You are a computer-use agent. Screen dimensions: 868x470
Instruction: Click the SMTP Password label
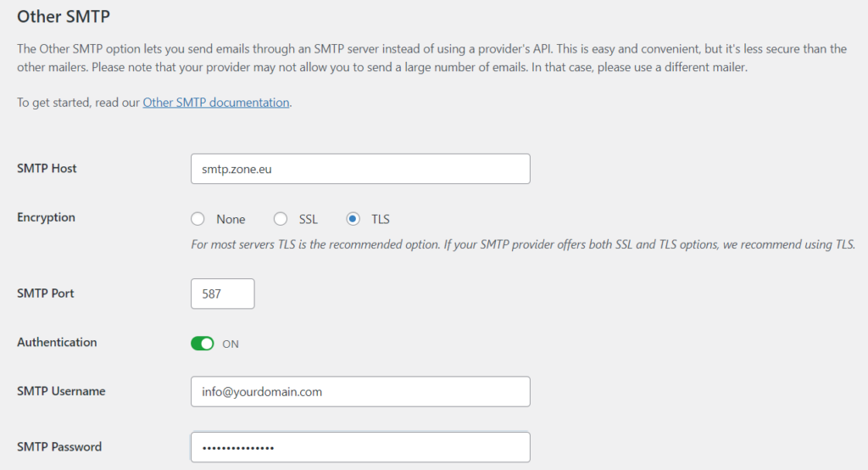coord(59,447)
